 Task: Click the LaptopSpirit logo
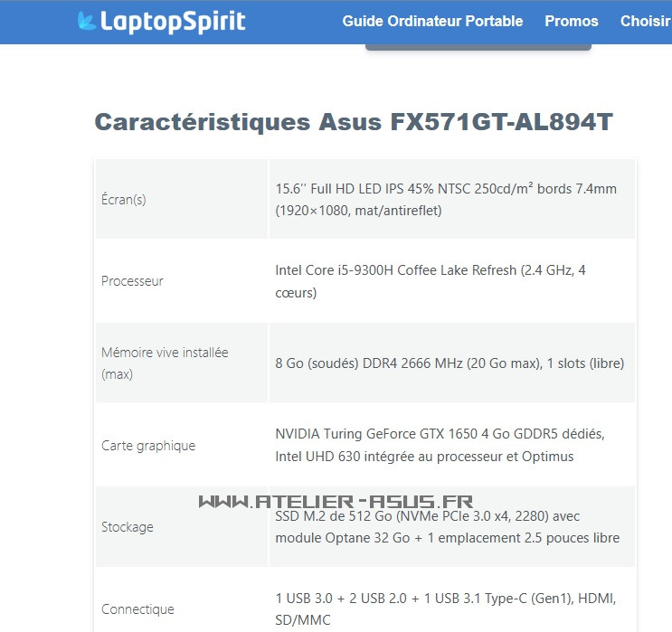pos(161,22)
